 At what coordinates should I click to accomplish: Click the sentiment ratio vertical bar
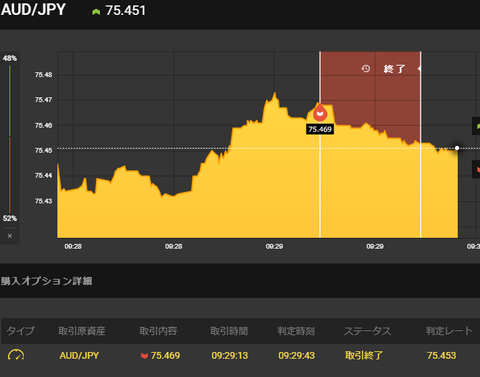[10, 138]
